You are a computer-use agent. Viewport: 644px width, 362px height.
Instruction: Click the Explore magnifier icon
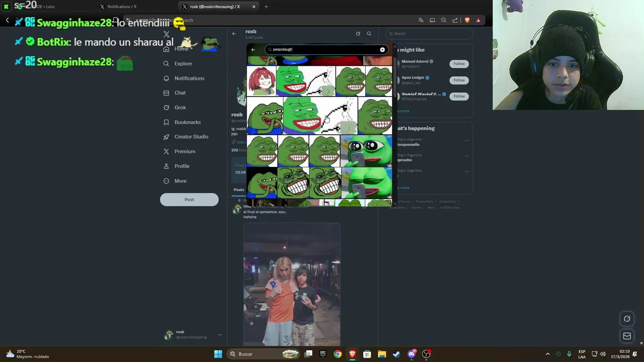(x=166, y=64)
